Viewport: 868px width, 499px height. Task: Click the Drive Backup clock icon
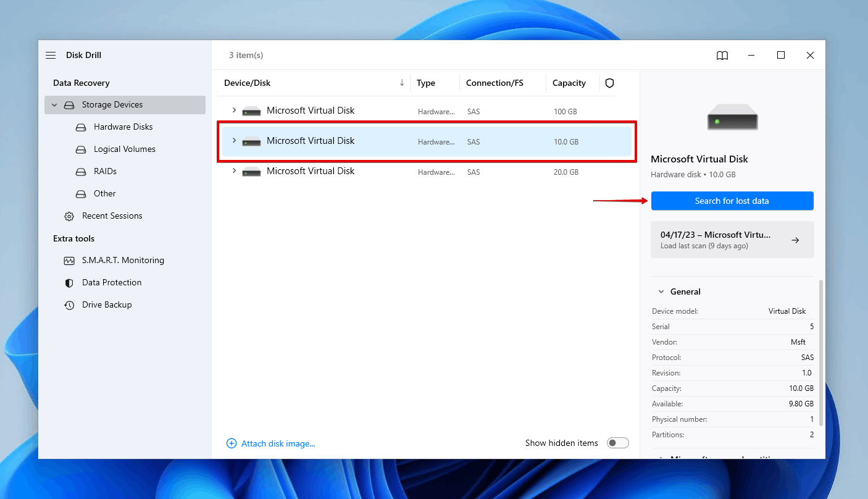tap(69, 305)
